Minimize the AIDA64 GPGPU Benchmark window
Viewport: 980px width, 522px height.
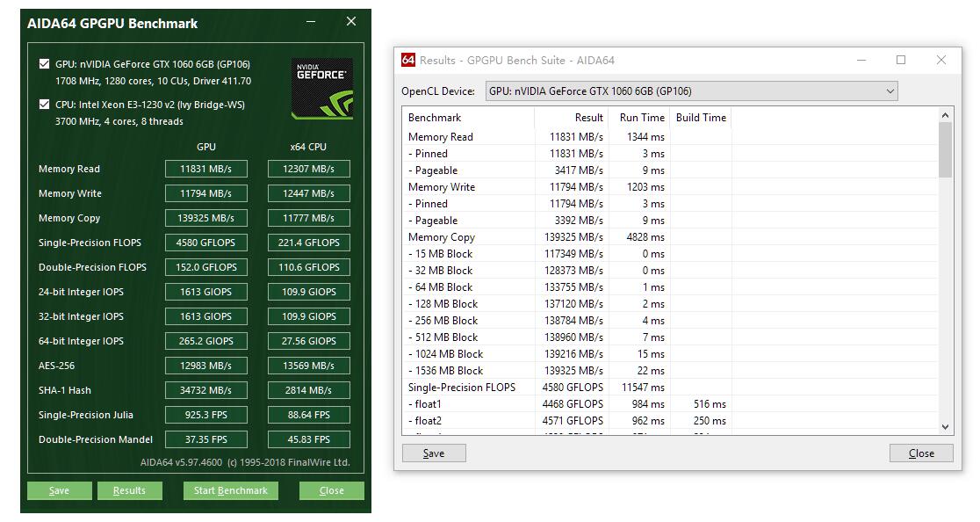312,22
